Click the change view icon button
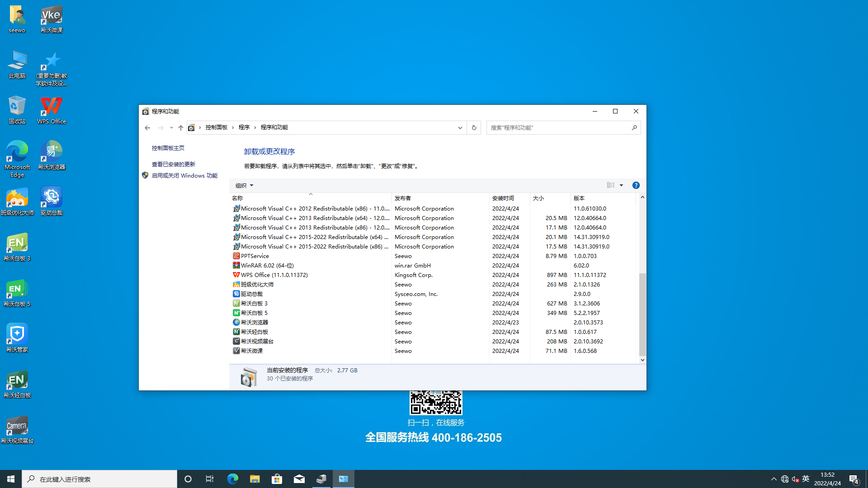The height and width of the screenshot is (488, 868). point(611,185)
